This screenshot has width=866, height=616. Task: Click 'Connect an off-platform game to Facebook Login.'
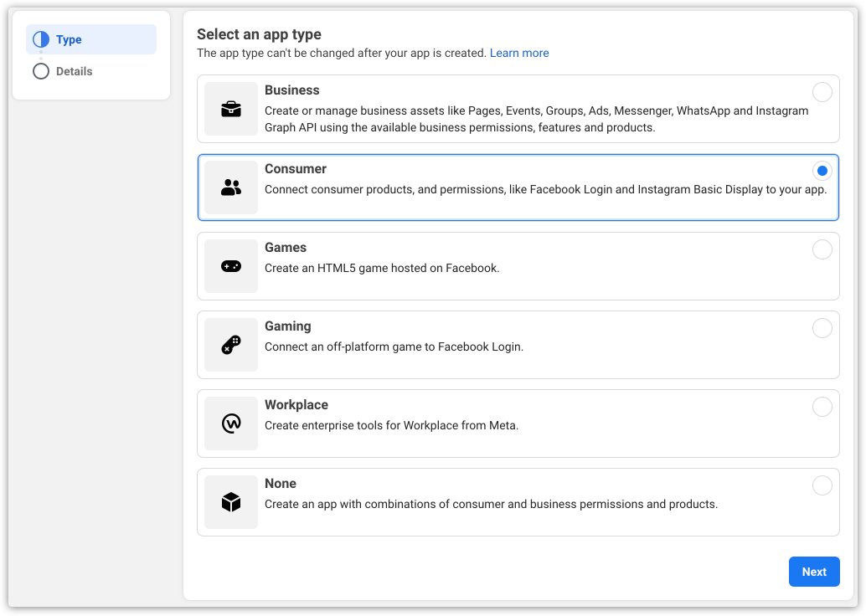(x=394, y=346)
